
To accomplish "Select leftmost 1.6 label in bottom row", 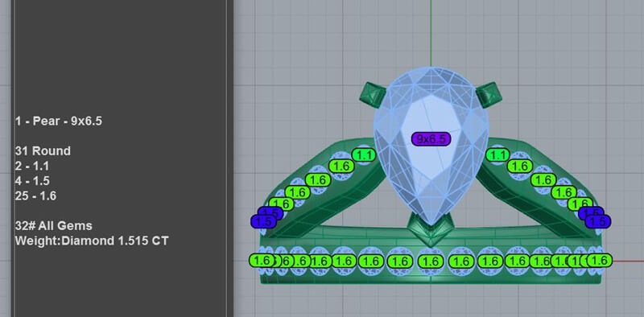I will click(262, 261).
